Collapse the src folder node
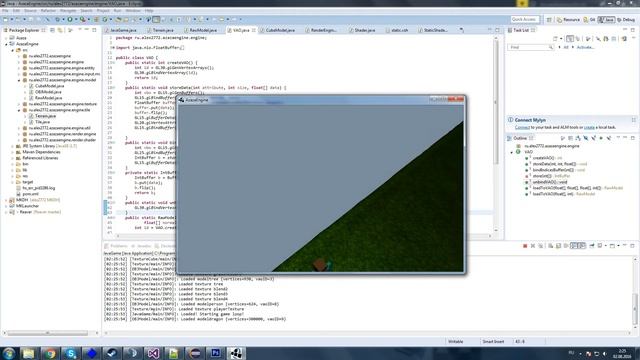 (x=12, y=50)
